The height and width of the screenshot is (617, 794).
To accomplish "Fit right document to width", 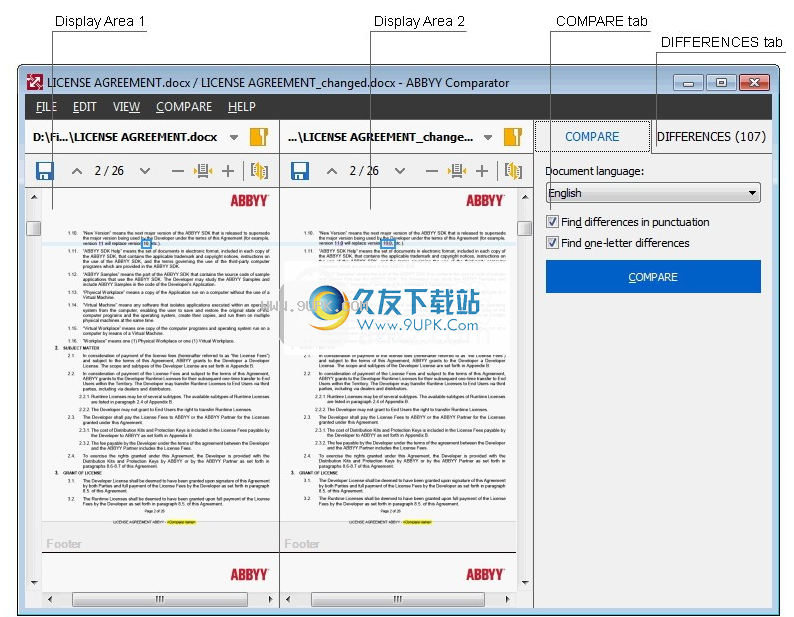I will coord(457,171).
